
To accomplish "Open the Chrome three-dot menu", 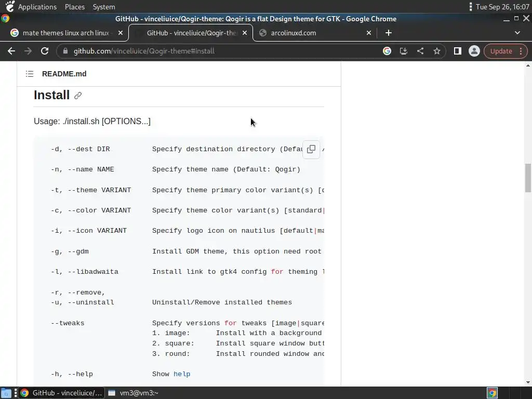I will tap(521, 51).
